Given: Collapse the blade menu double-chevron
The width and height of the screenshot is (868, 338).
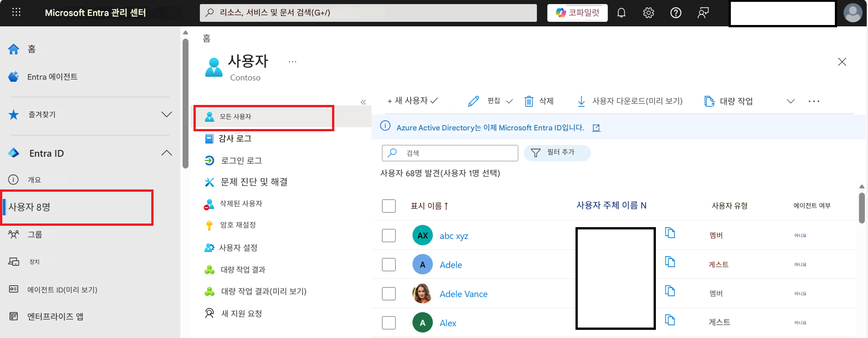Looking at the screenshot, I should tap(363, 102).
